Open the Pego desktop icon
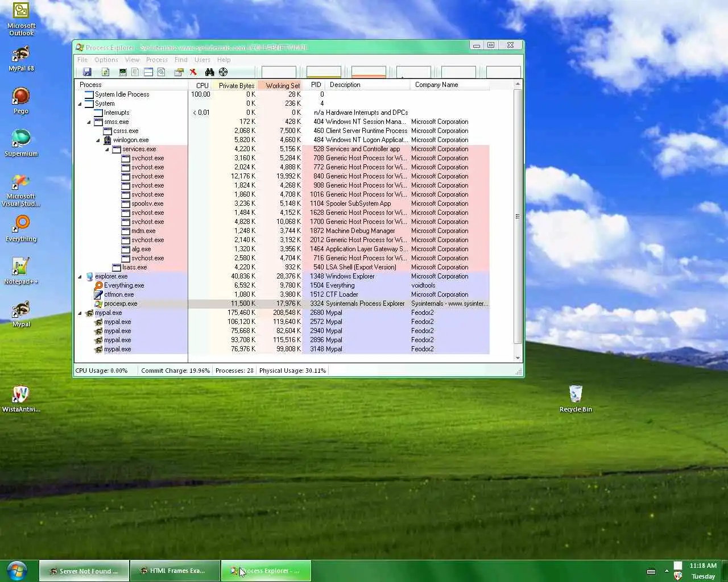The height and width of the screenshot is (582, 728). pyautogui.click(x=21, y=101)
